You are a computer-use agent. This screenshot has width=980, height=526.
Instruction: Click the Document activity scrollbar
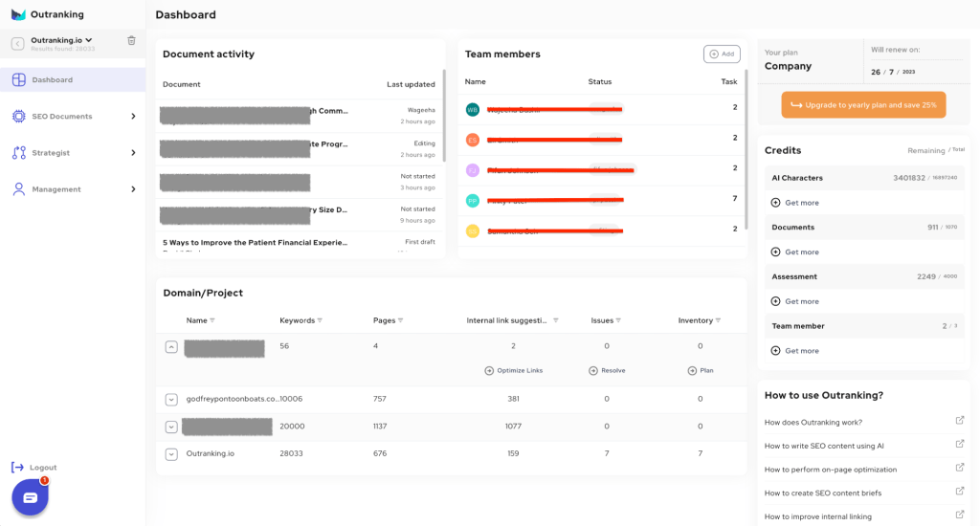tap(444, 116)
